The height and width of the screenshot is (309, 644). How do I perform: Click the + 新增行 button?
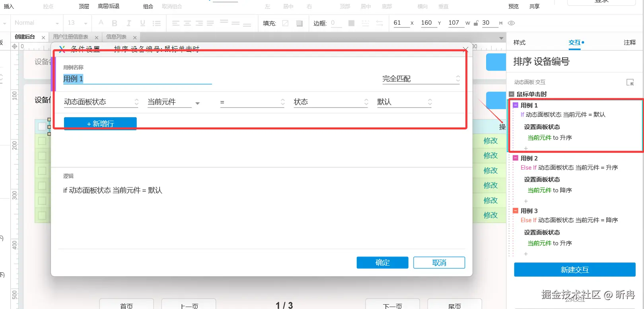(100, 123)
